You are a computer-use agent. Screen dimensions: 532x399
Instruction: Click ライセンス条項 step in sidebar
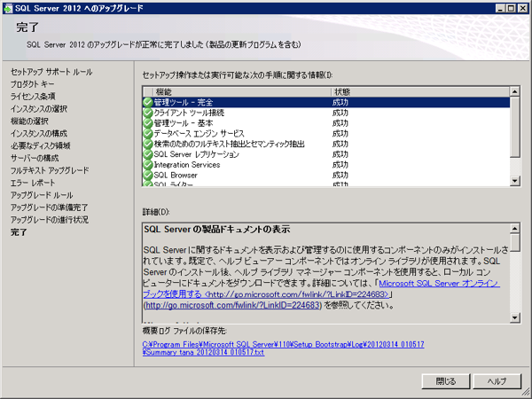[33, 97]
